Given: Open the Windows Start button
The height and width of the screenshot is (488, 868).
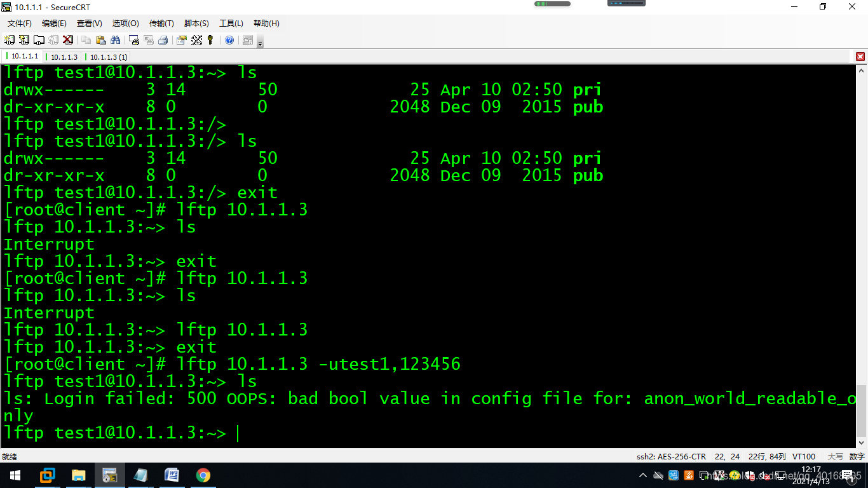Looking at the screenshot, I should 15,475.
